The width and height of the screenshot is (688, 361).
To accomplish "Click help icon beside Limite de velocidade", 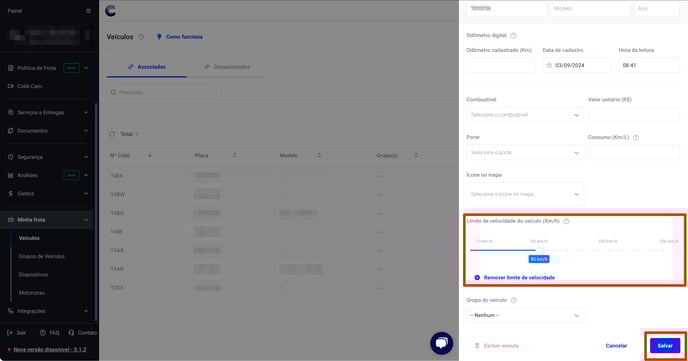I will click(x=566, y=222).
